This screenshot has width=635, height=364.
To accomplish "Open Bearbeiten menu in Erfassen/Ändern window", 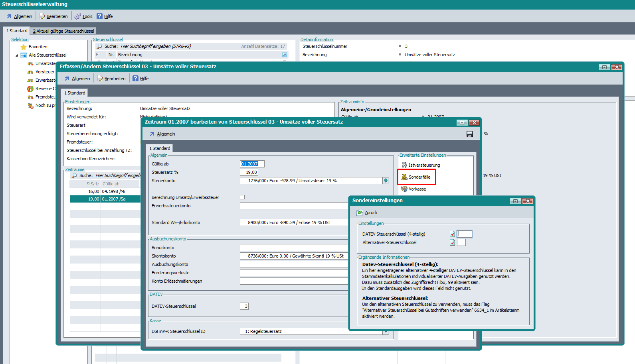I will 111,79.
